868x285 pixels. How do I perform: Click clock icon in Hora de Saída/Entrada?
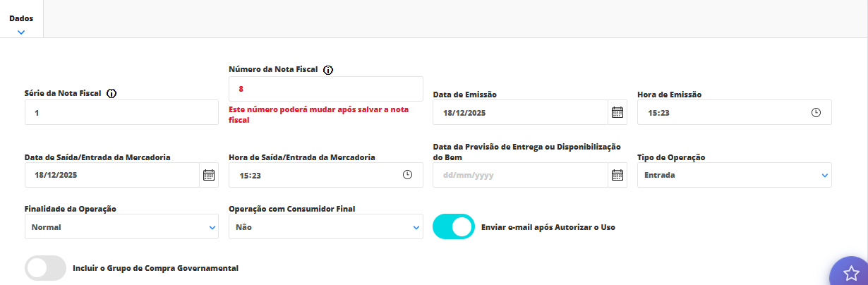pyautogui.click(x=407, y=175)
